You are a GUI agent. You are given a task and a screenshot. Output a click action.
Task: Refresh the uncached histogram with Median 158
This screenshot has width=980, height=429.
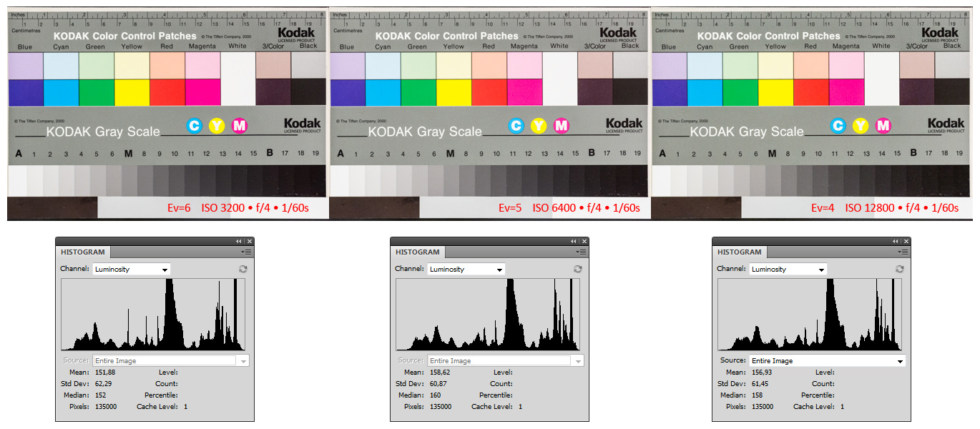900,269
